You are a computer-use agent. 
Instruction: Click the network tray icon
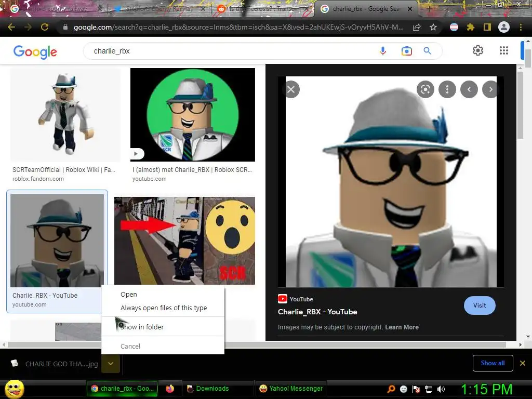pyautogui.click(x=429, y=389)
